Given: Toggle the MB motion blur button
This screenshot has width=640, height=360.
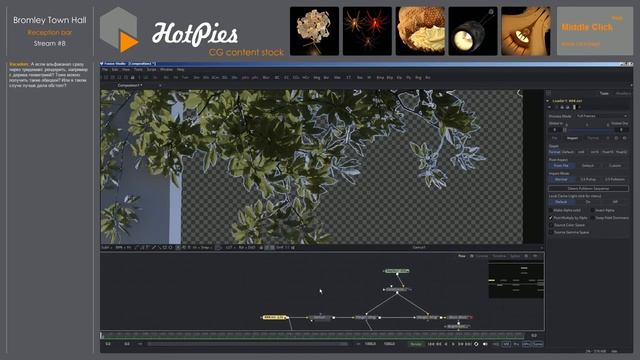Looking at the screenshot, I should click(506, 344).
